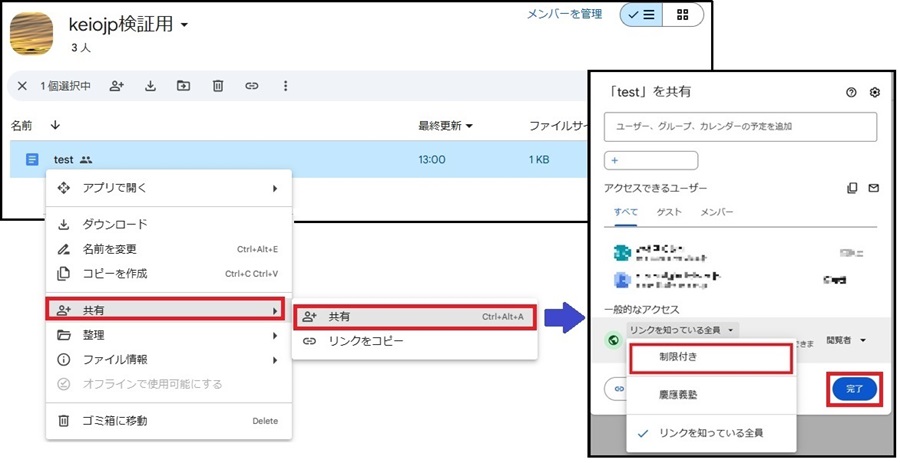This screenshot has width=900, height=463.
Task: Switch to list layout view
Action: (640, 15)
